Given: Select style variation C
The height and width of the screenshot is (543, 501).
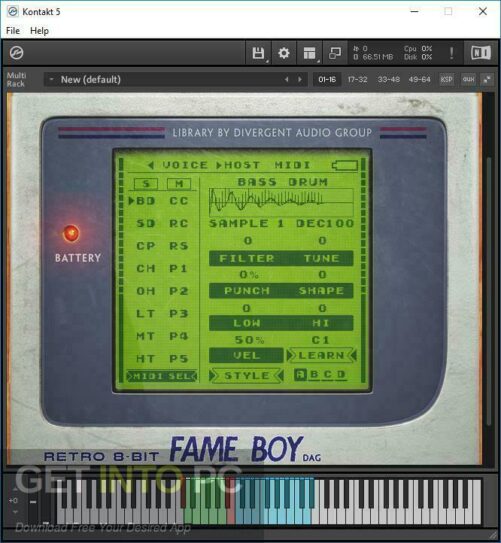Looking at the screenshot, I should pos(328,374).
